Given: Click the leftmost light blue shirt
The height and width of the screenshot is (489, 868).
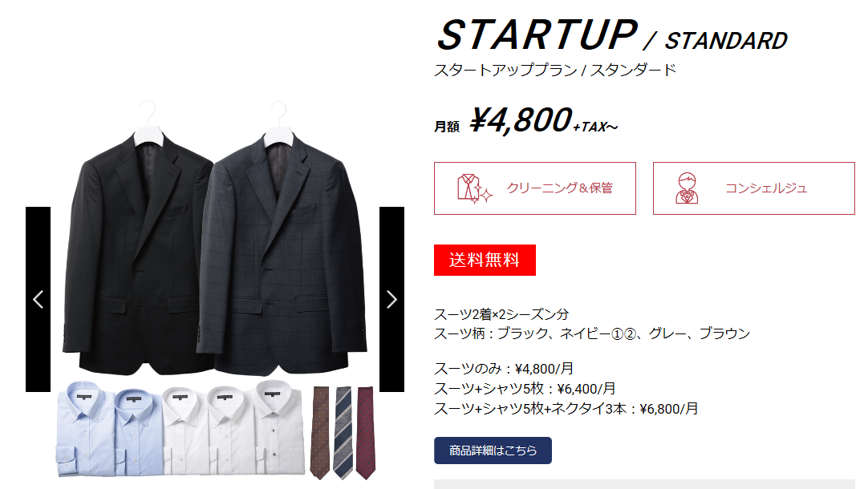Looking at the screenshot, I should (x=85, y=429).
